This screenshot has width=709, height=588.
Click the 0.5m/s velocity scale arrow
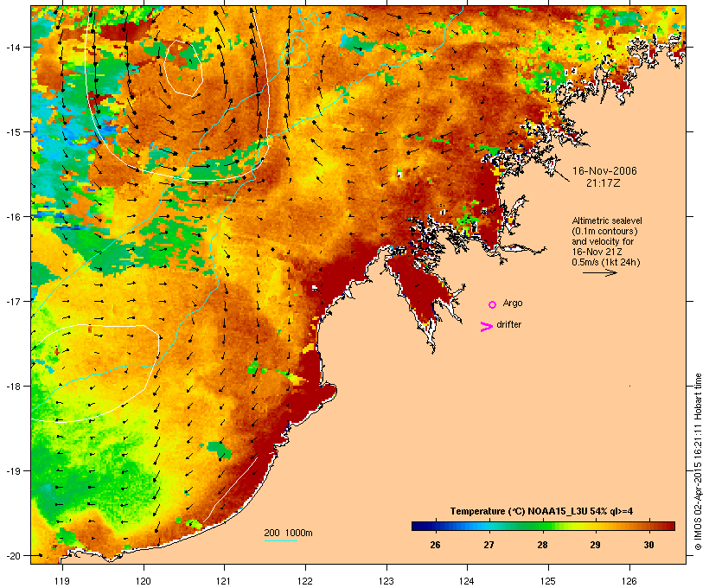(x=599, y=272)
